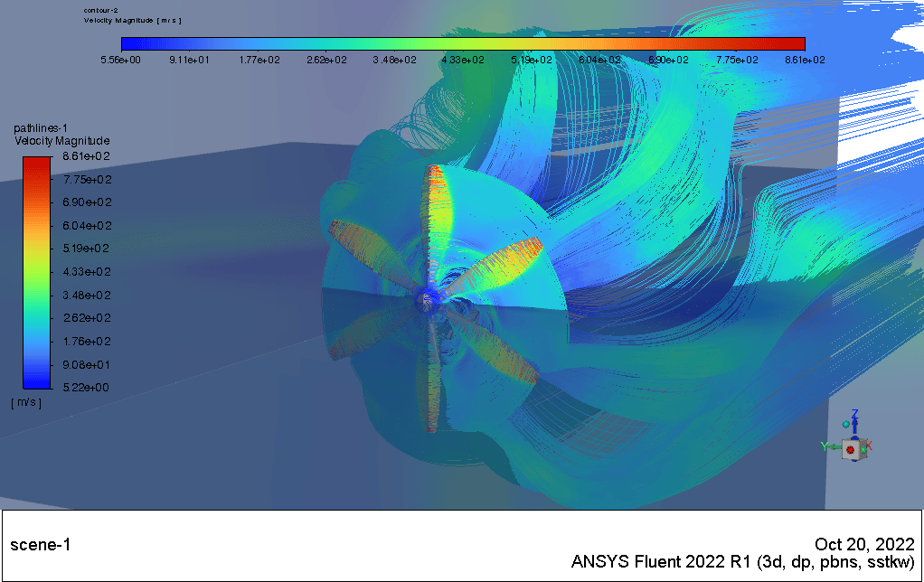Click the cyan isometric sphere above the triad
The width and height of the screenshot is (924, 582).
[x=846, y=423]
